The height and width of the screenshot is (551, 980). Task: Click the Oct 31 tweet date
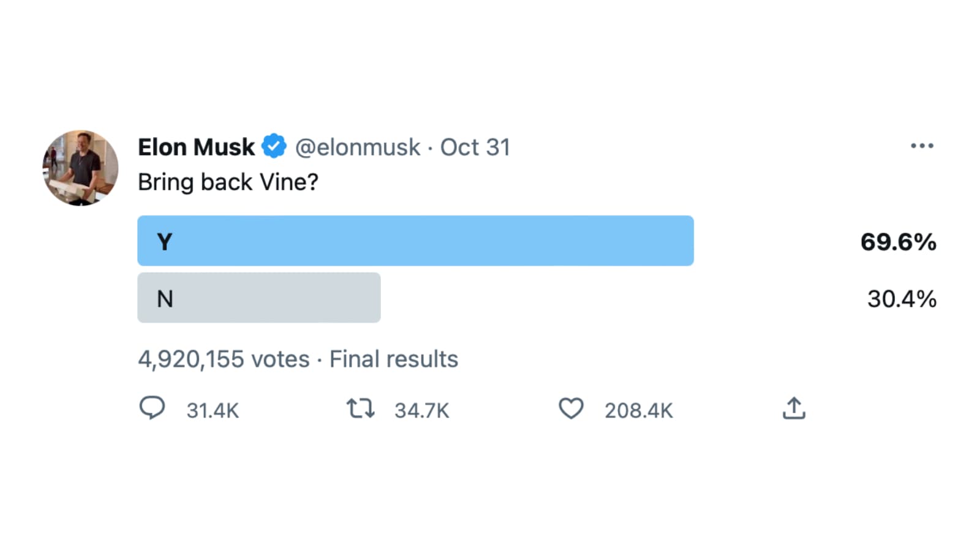click(475, 147)
